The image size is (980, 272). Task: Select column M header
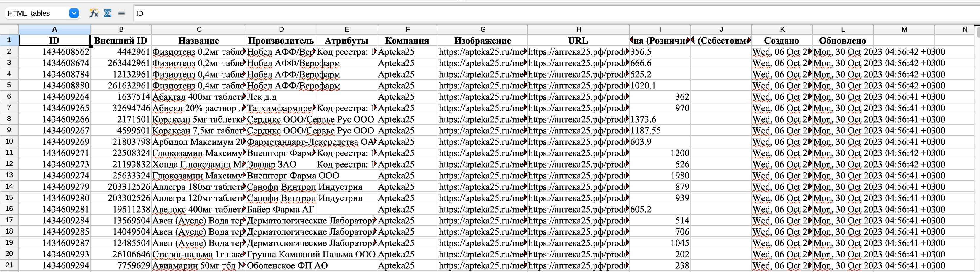pos(904,29)
